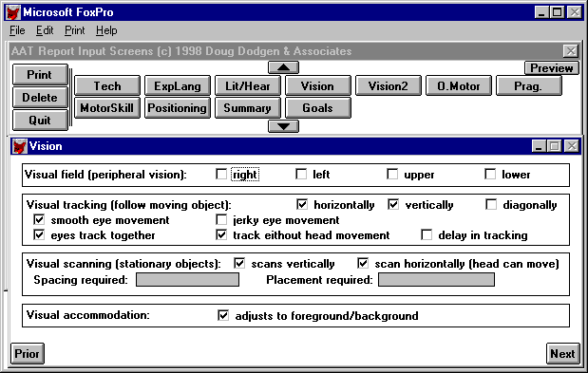588x373 pixels.
Task: Click the Placement required input field
Action: click(436, 280)
